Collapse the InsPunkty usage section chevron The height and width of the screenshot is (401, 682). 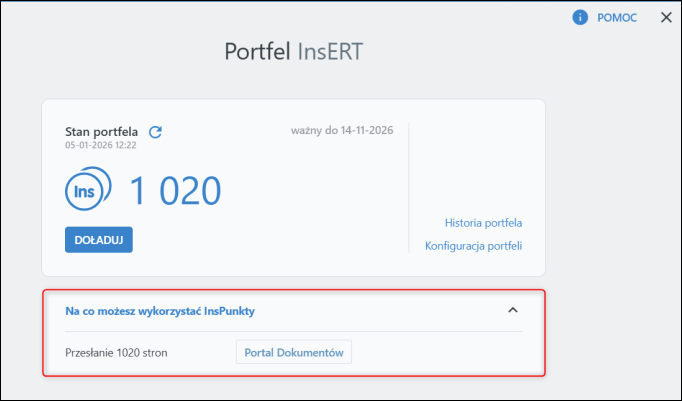pos(513,310)
